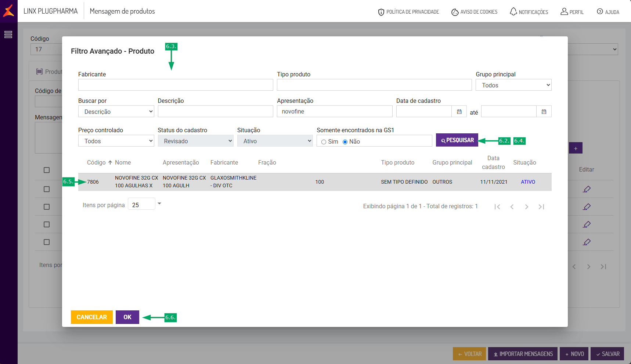Screen dimensions: 631x364
Task: Click the Apresentação field containing novofine
Action: pos(335,111)
